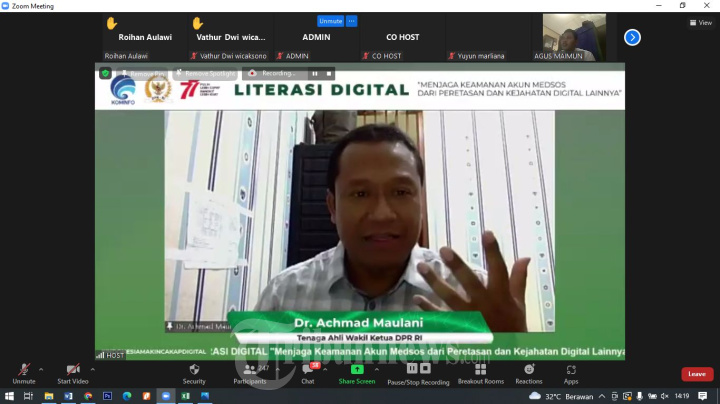Click the green Share Screen icon
Image resolution: width=720 pixels, height=404 pixels.
click(357, 370)
